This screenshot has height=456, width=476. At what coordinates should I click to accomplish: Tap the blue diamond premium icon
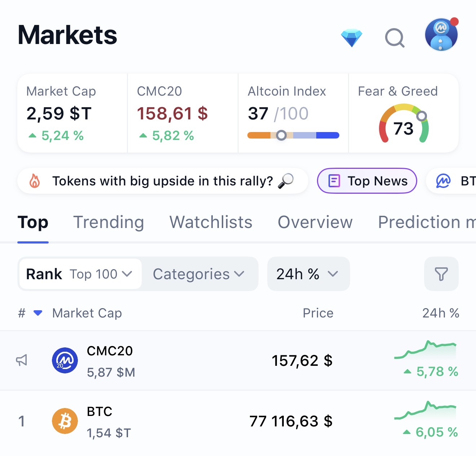[352, 38]
